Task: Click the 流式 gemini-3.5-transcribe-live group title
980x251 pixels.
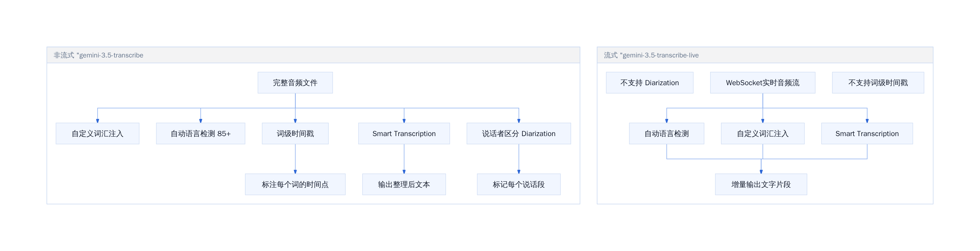Action: [x=651, y=55]
